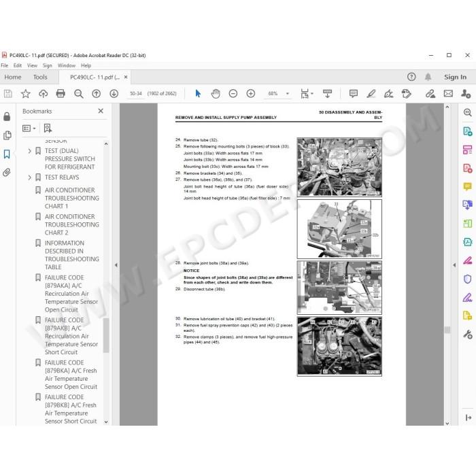The image size is (476, 476).
Task: Switch to the Home tab
Action: pos(13,77)
